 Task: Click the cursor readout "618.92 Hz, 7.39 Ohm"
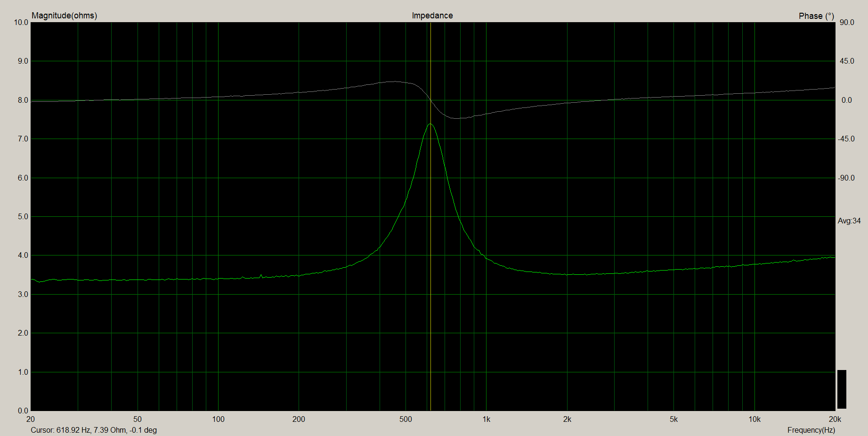(x=91, y=430)
